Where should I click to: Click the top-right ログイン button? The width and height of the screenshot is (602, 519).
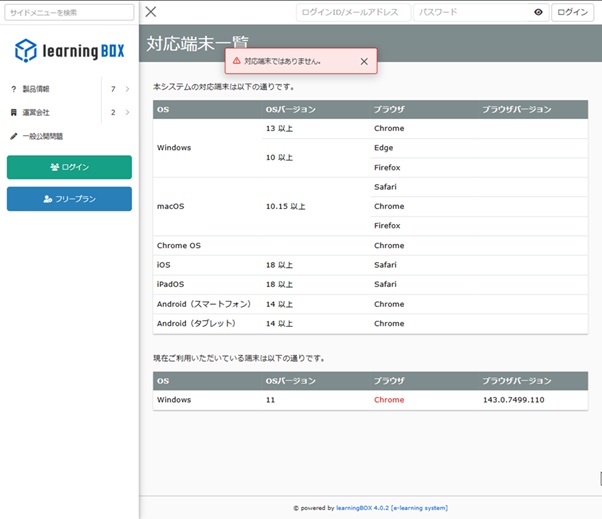point(573,12)
